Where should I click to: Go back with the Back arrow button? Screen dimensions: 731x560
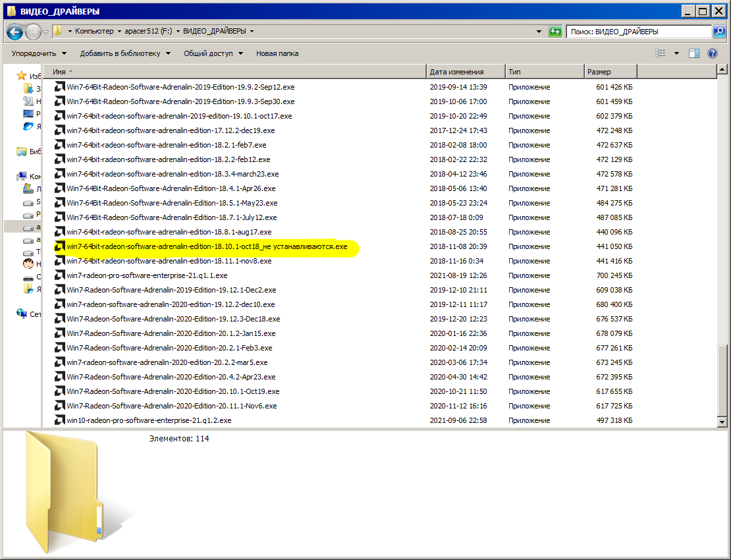(x=15, y=32)
